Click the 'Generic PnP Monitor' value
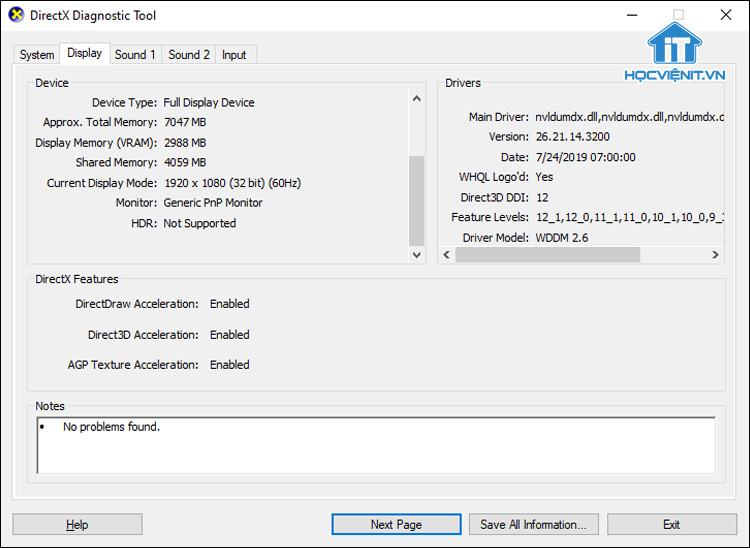 [x=213, y=203]
